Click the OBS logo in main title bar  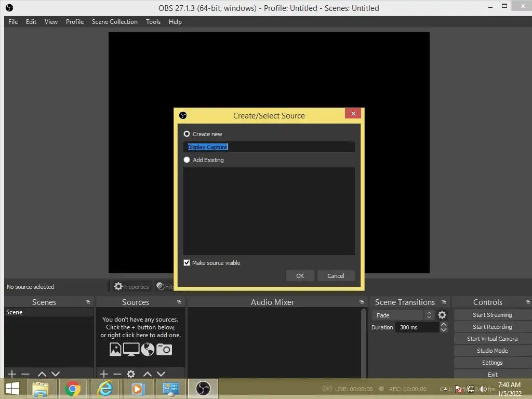9,7
